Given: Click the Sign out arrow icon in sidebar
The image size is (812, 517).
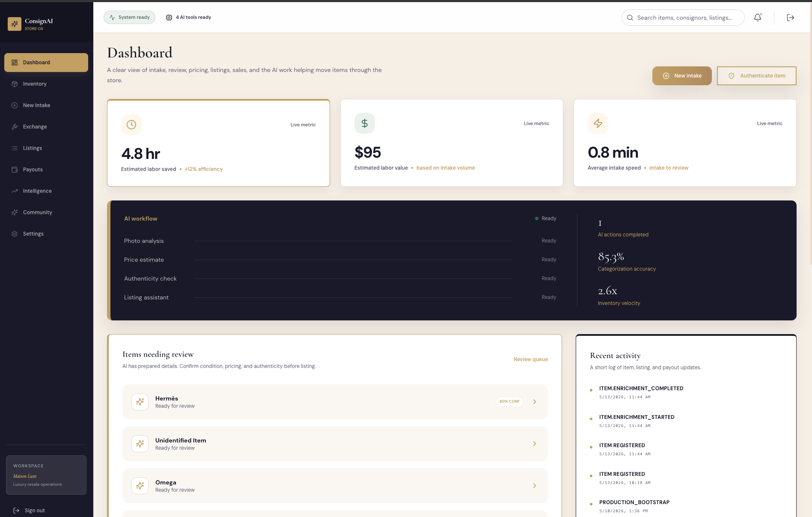Looking at the screenshot, I should click(x=16, y=511).
